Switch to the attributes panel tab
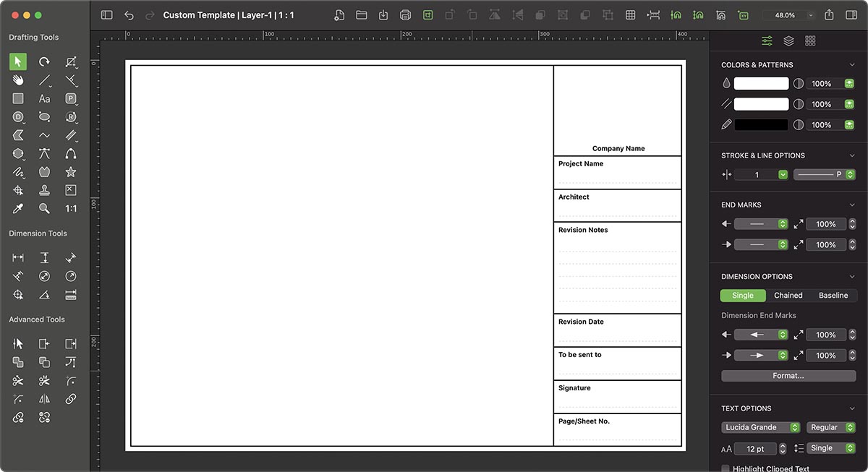The image size is (868, 472). coord(767,40)
